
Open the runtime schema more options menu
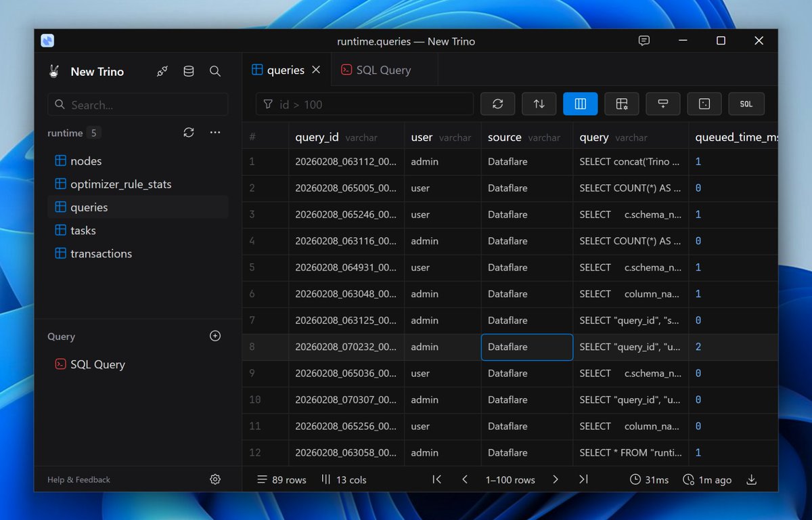coord(215,133)
